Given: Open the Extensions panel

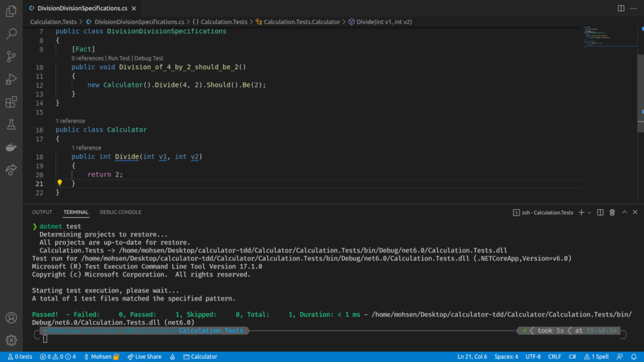Looking at the screenshot, I should point(10,101).
